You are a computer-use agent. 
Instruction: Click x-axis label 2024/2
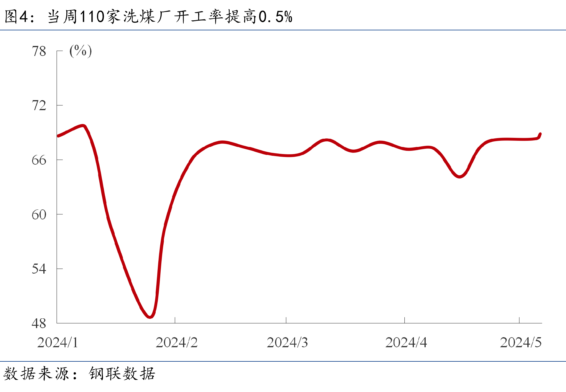tap(177, 342)
